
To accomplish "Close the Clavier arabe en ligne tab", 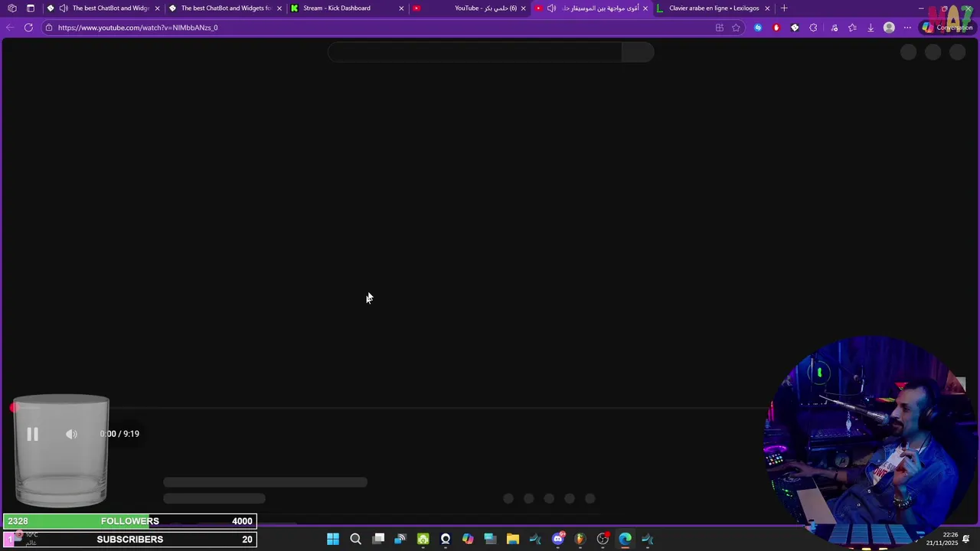I will (x=767, y=8).
